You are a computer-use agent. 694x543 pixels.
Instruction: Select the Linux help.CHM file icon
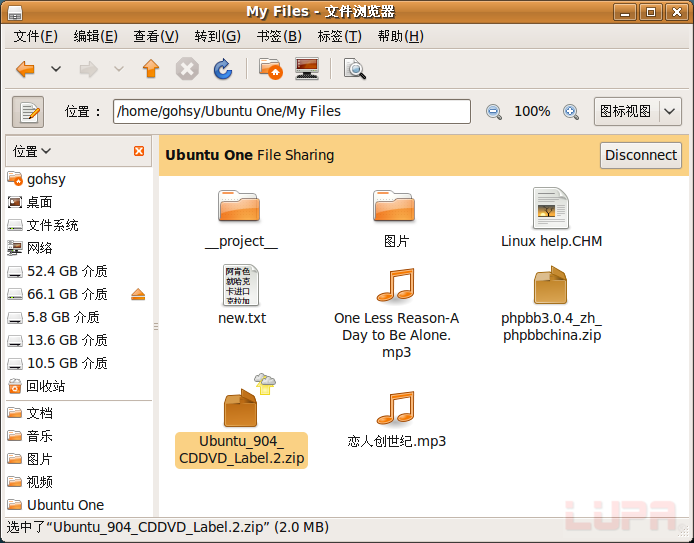551,208
